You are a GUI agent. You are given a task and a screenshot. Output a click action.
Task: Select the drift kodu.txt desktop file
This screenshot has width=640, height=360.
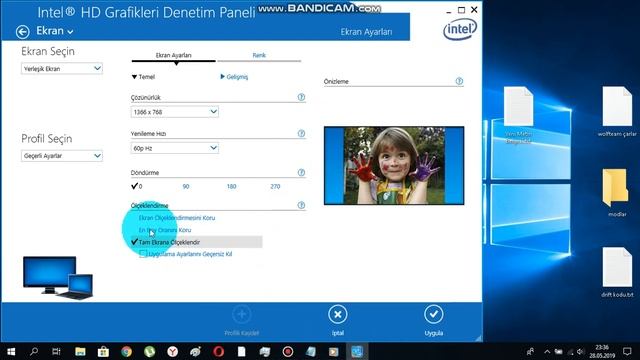(x=617, y=272)
